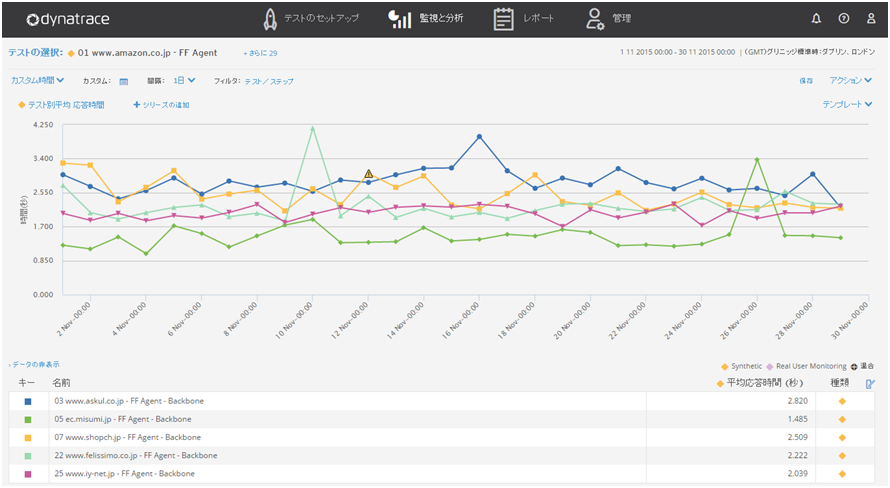
Task: Click the monitoring and analysis chart icon
Action: point(400,19)
